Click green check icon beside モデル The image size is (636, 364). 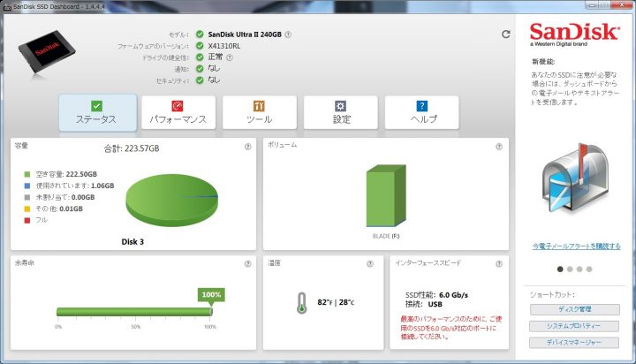[200, 34]
